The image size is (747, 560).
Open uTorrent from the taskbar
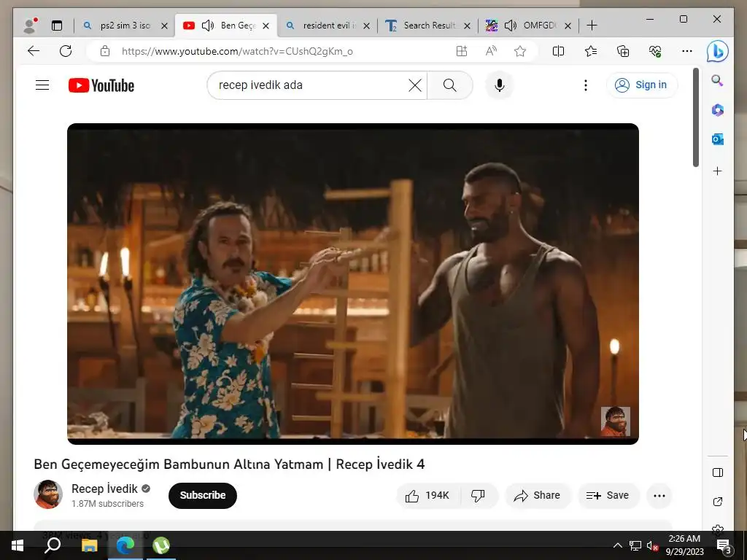pyautogui.click(x=161, y=545)
